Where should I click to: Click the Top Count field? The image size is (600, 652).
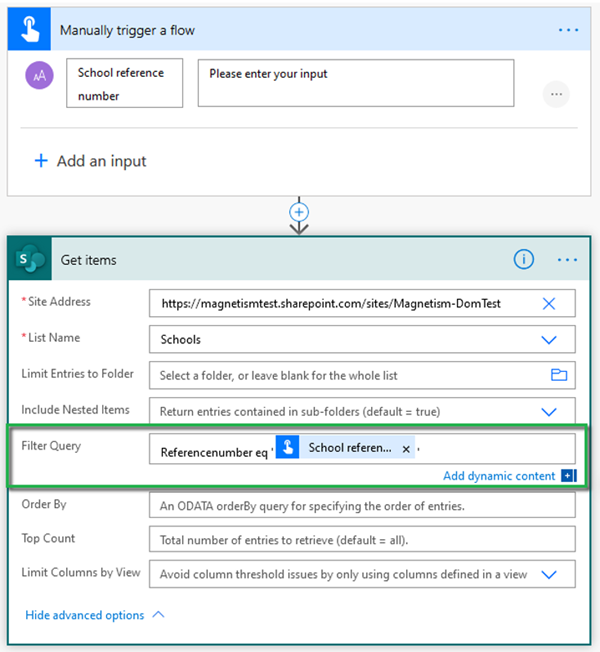pos(362,540)
